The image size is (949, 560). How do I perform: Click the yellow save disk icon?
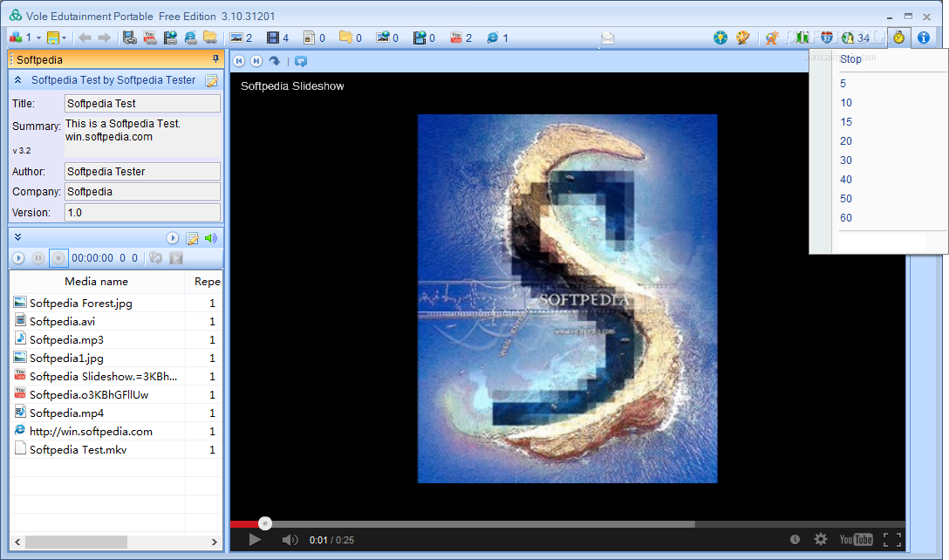(x=53, y=38)
